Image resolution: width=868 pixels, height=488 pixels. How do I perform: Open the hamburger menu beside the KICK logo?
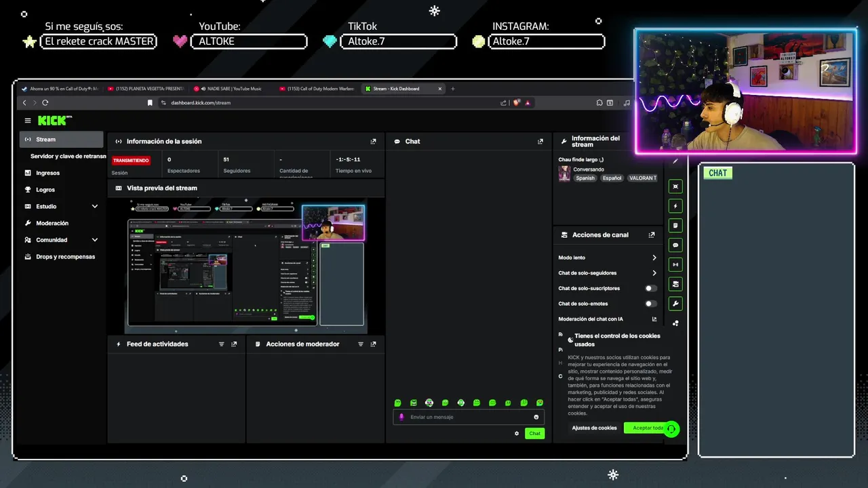(28, 121)
